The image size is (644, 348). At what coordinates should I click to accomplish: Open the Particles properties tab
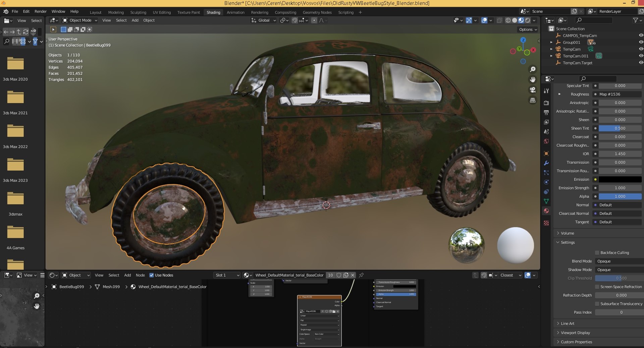[546, 173]
